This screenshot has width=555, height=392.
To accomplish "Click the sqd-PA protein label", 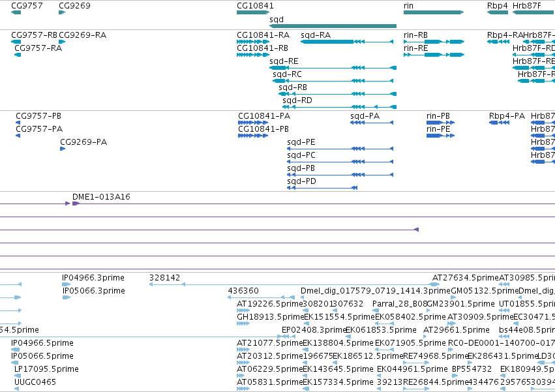I will coord(365,116).
